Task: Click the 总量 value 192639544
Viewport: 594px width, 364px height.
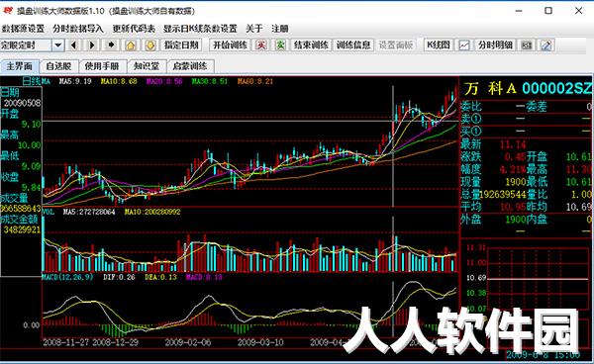Action: coord(503,195)
